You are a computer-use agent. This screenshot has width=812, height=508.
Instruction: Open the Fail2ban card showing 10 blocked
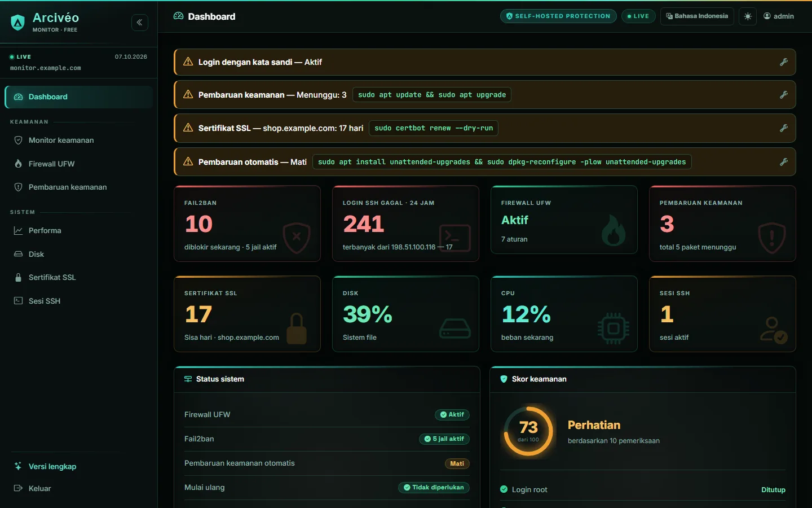click(247, 224)
